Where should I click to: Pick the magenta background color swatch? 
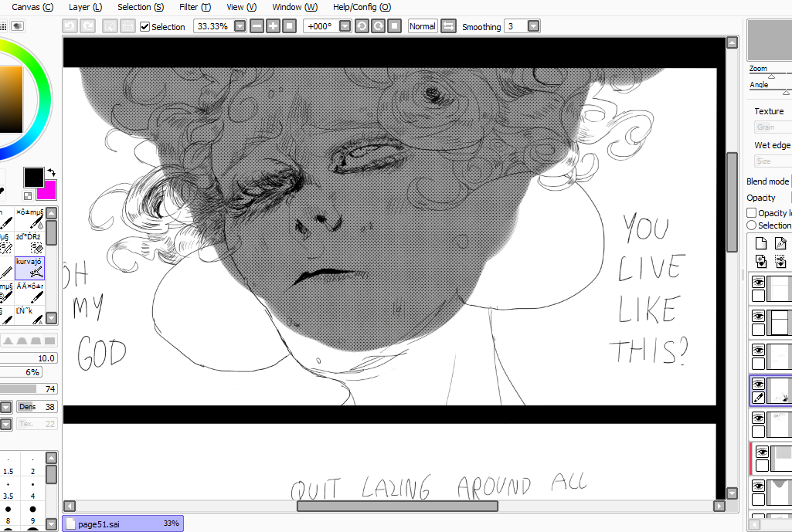pos(48,191)
